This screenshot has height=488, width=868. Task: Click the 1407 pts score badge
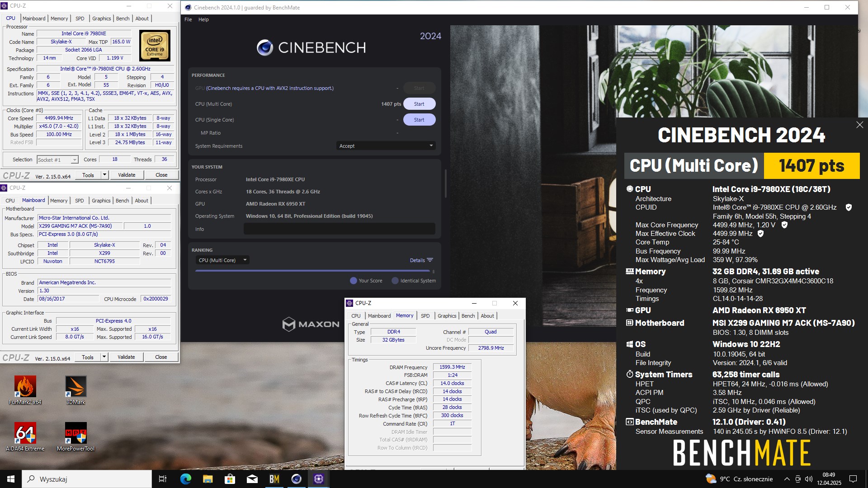[x=811, y=166]
